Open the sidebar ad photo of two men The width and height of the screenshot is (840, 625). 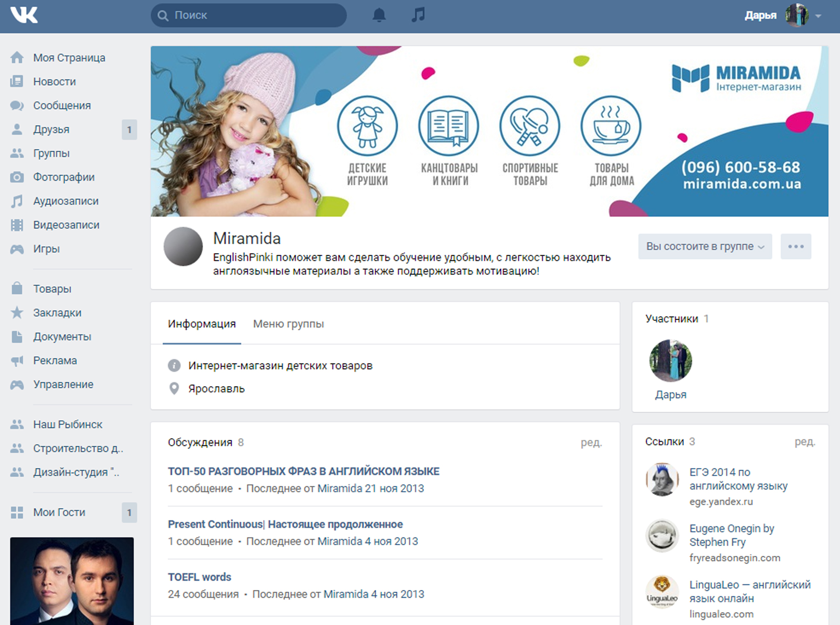(72, 581)
